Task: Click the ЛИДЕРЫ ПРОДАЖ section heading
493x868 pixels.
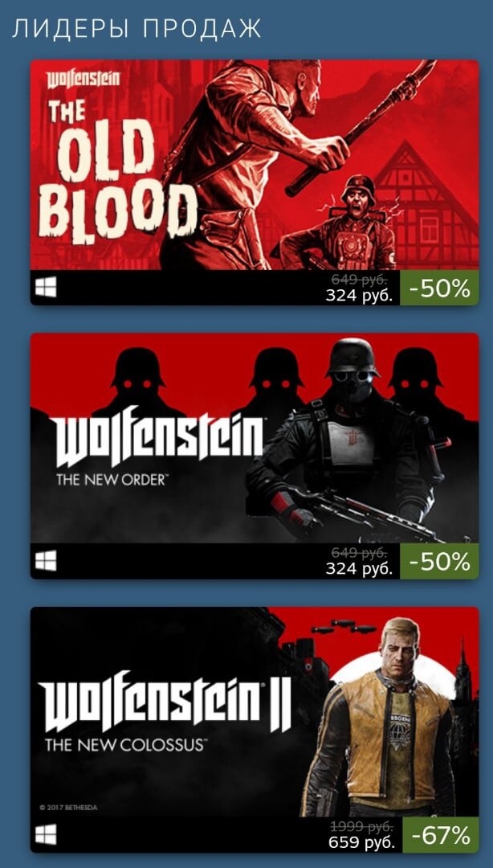Action: click(136, 29)
